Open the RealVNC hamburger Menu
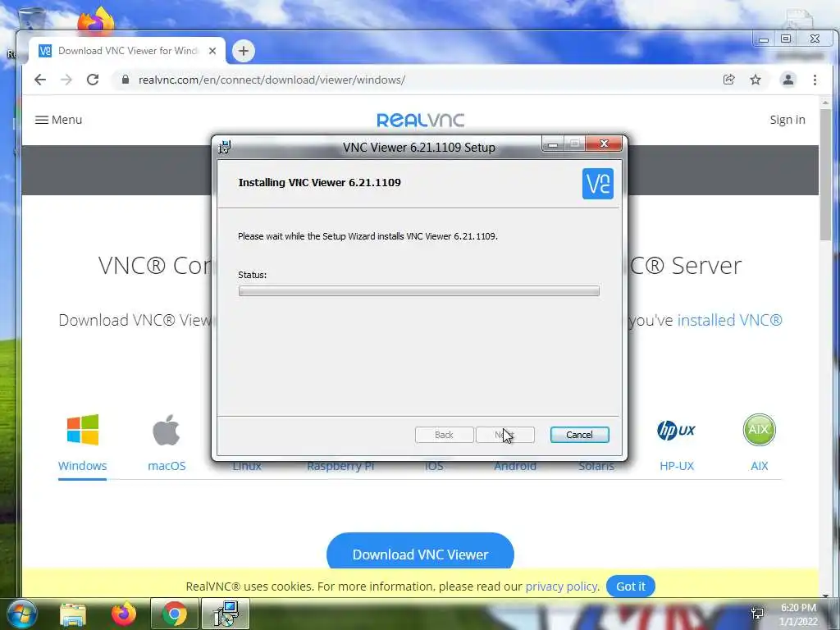 58,120
